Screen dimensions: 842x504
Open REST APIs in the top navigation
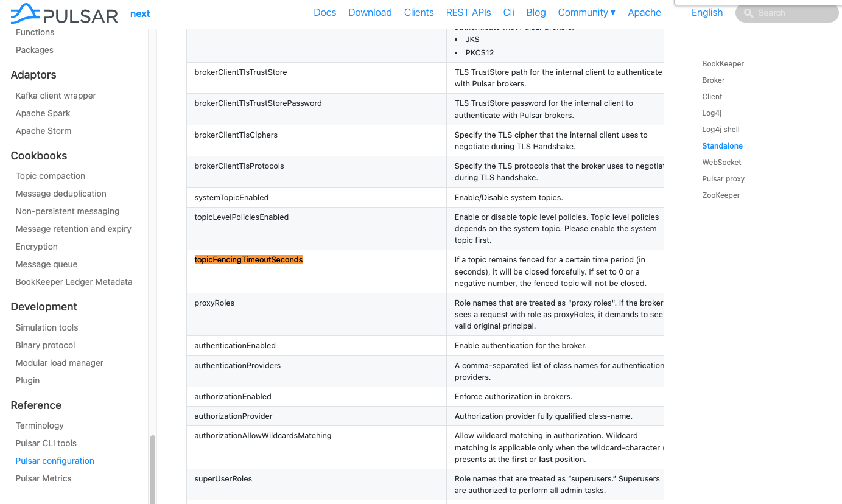tap(468, 12)
